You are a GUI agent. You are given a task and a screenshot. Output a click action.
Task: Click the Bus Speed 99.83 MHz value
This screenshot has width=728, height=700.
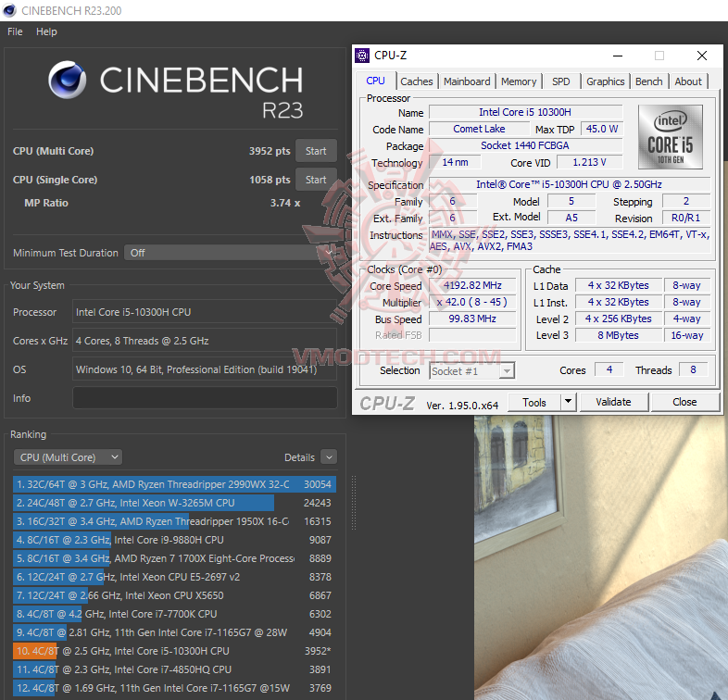[472, 319]
